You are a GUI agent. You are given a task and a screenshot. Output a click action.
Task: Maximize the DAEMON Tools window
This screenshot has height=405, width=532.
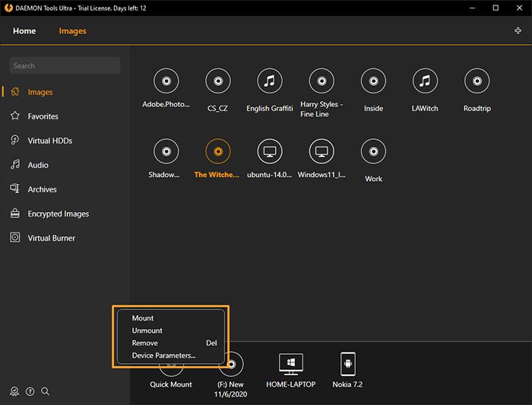(x=496, y=8)
